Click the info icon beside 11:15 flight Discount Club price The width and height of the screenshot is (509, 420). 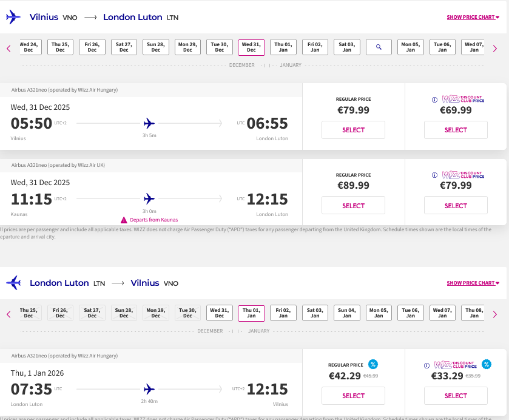point(434,175)
